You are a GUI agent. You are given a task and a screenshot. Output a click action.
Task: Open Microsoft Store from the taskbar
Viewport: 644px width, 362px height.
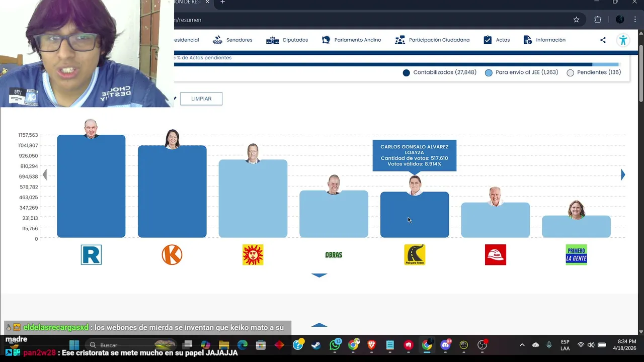(261, 345)
